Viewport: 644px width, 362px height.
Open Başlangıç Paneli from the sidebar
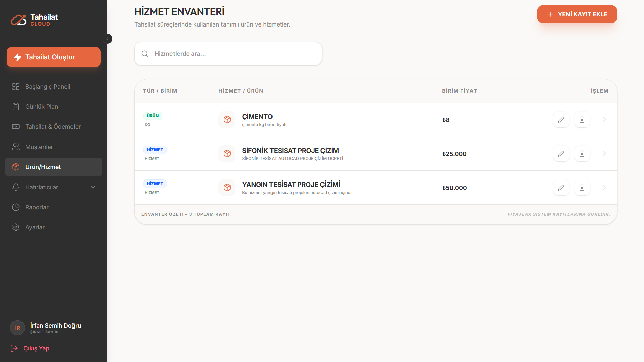click(x=54, y=87)
